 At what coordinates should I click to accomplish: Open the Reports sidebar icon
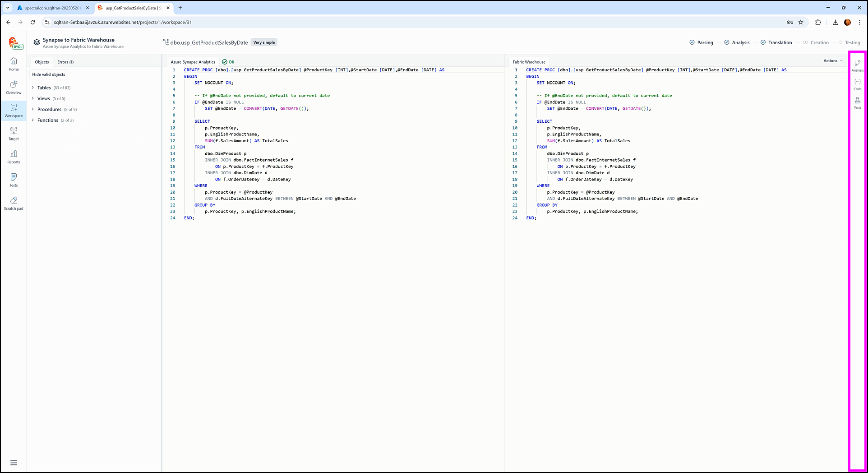click(14, 157)
